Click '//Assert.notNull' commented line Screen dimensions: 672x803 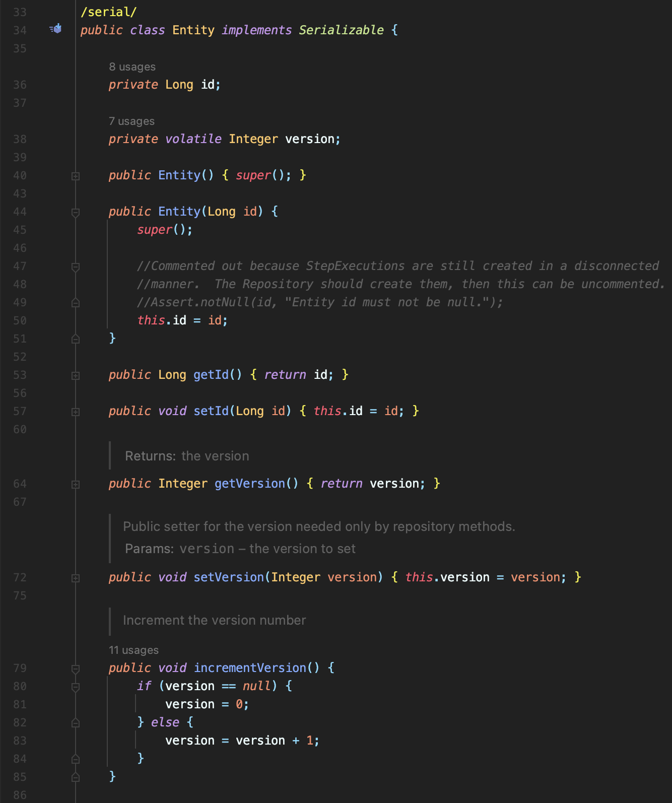click(x=320, y=302)
